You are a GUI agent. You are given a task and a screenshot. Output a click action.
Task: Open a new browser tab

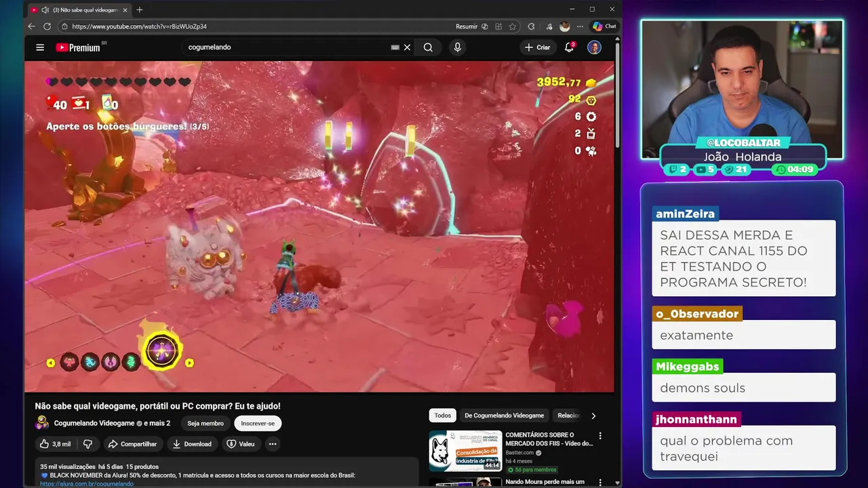coord(140,9)
